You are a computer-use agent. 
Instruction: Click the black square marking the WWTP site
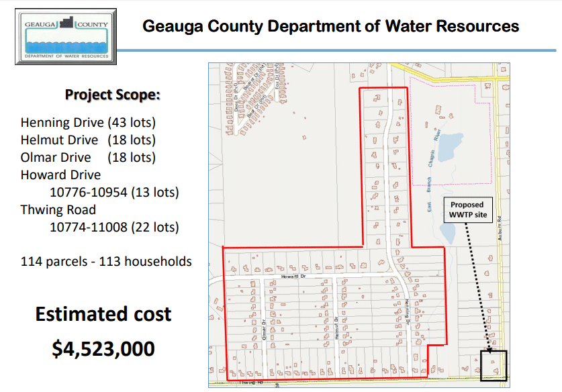pyautogui.click(x=494, y=364)
